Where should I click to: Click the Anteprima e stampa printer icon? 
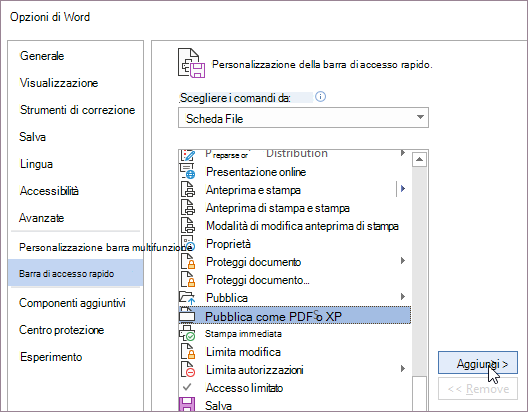pos(188,189)
